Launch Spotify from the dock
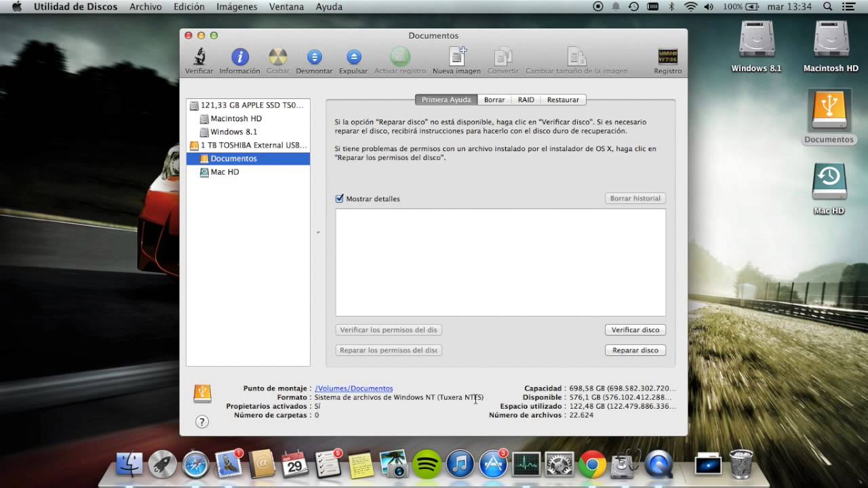This screenshot has height=488, width=868. [x=427, y=465]
